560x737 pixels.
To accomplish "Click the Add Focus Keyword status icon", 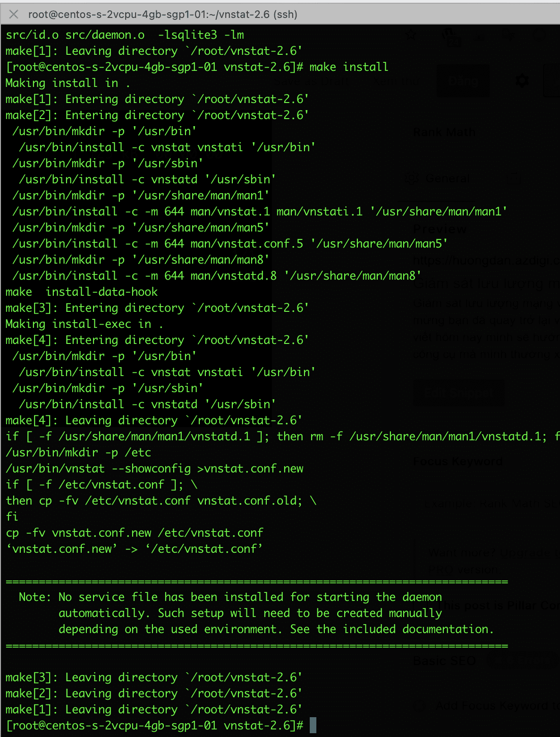I will click(419, 706).
